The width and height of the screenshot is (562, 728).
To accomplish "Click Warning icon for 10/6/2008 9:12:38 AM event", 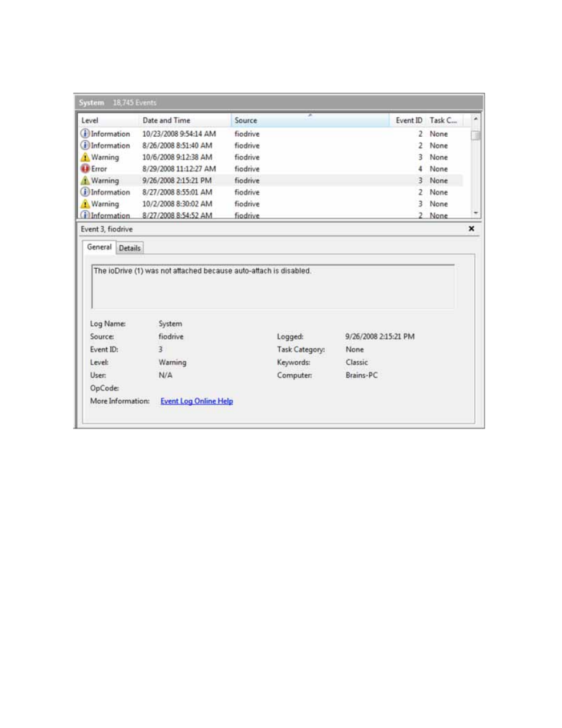I will pyautogui.click(x=85, y=157).
